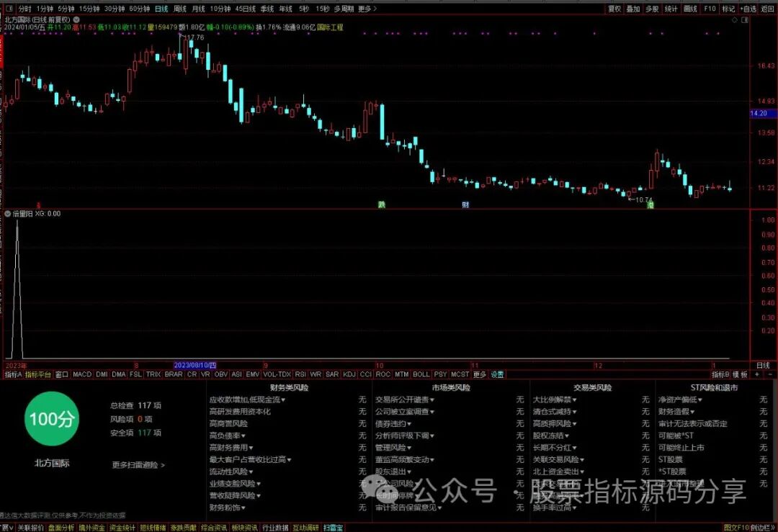The image size is (778, 532).
Task: Select the 60分钟 period tab
Action: point(140,9)
